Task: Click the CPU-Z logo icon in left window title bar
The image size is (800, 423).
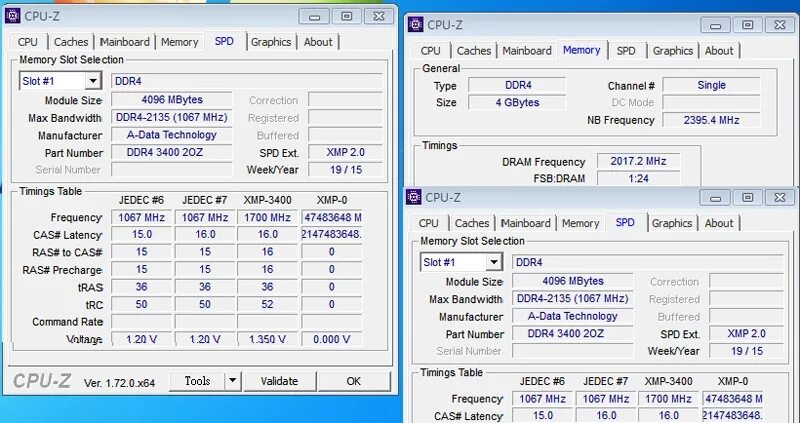Action: 12,16
